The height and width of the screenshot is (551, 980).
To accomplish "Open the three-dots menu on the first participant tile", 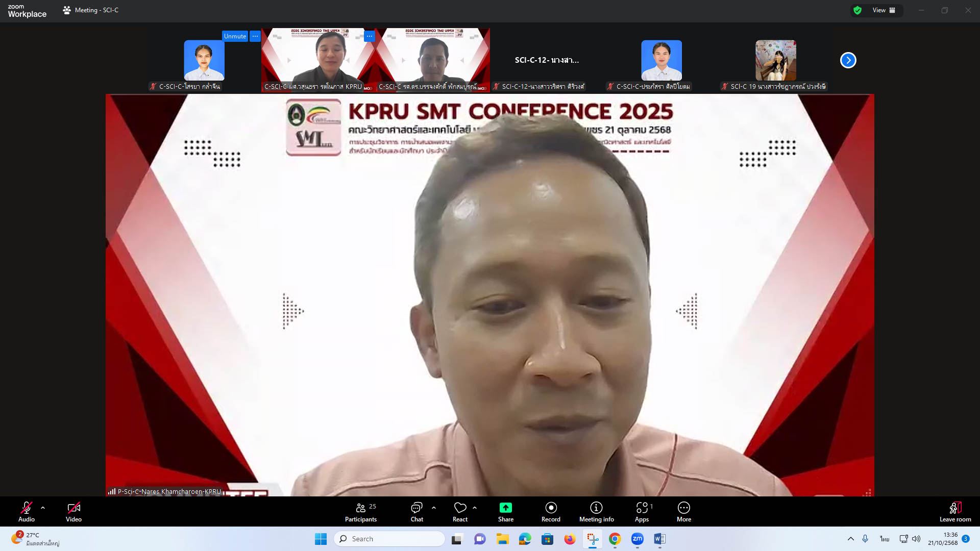I will click(255, 36).
